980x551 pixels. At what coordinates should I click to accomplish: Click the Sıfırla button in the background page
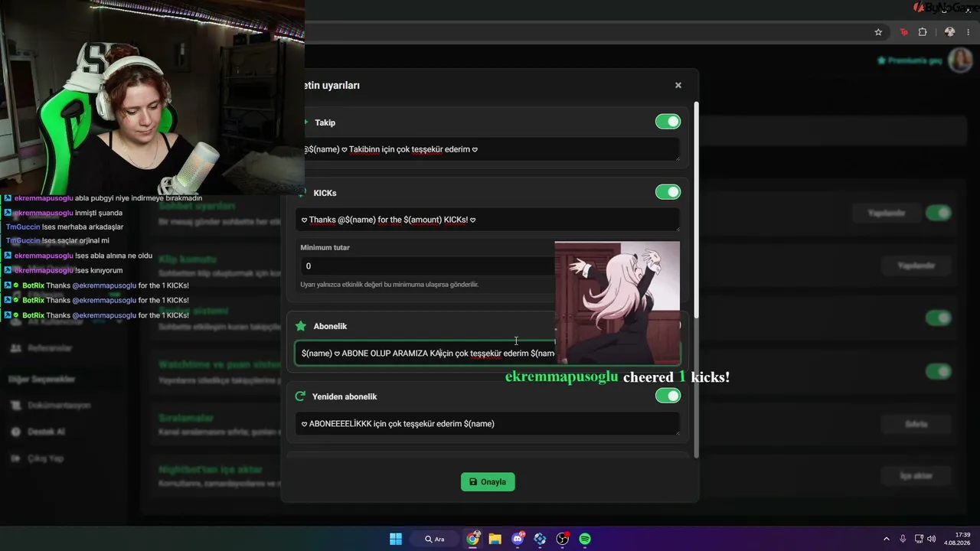(x=916, y=424)
